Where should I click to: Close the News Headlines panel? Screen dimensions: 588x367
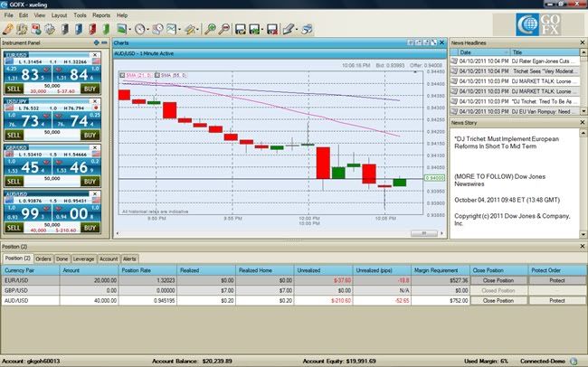[582, 43]
